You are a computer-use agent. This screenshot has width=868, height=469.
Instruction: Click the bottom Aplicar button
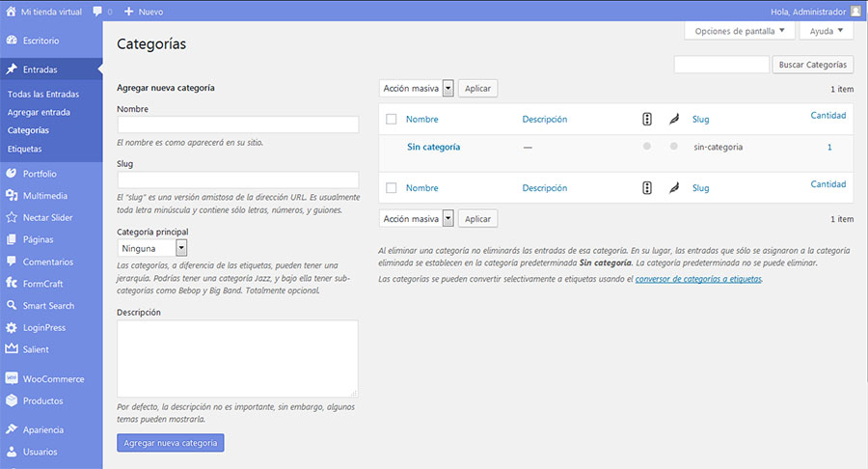pyautogui.click(x=477, y=219)
